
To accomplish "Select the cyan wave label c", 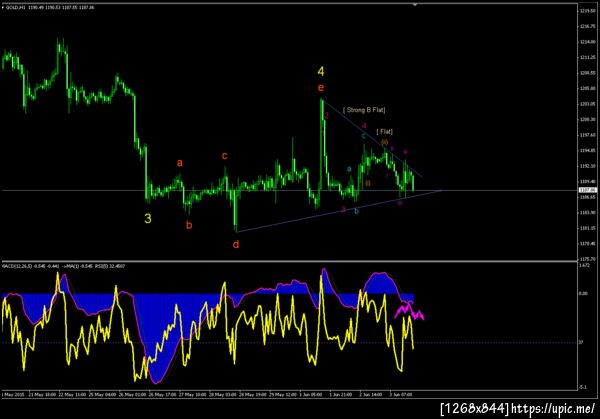I will coord(364,135).
